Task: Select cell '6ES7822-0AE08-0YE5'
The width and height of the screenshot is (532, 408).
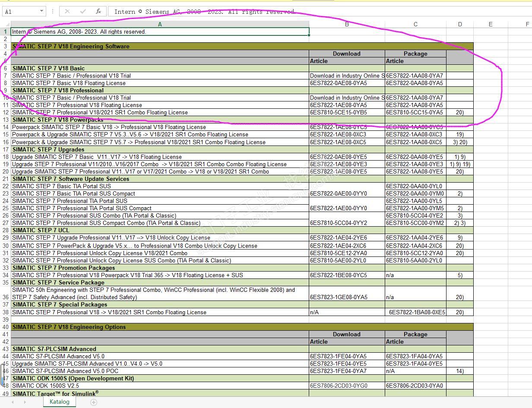Action: [x=347, y=157]
